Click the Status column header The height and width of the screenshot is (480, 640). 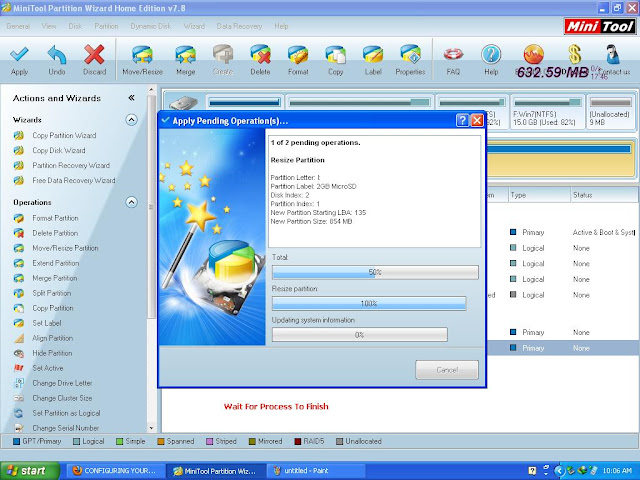coord(605,195)
